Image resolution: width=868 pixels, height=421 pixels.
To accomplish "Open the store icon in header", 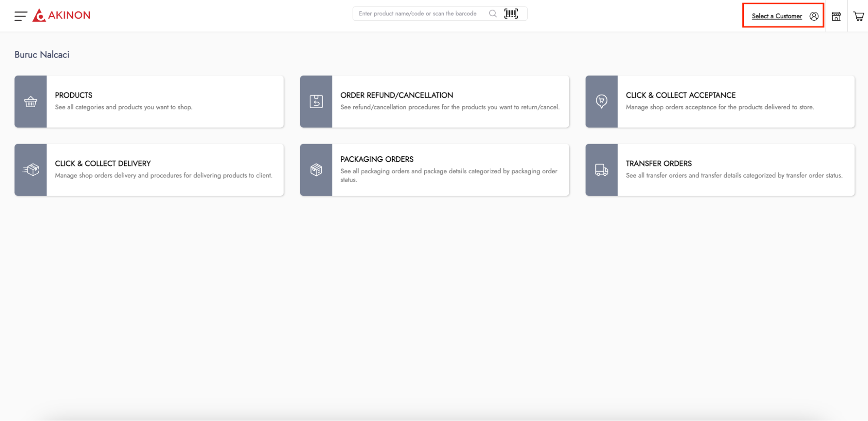I will point(836,16).
